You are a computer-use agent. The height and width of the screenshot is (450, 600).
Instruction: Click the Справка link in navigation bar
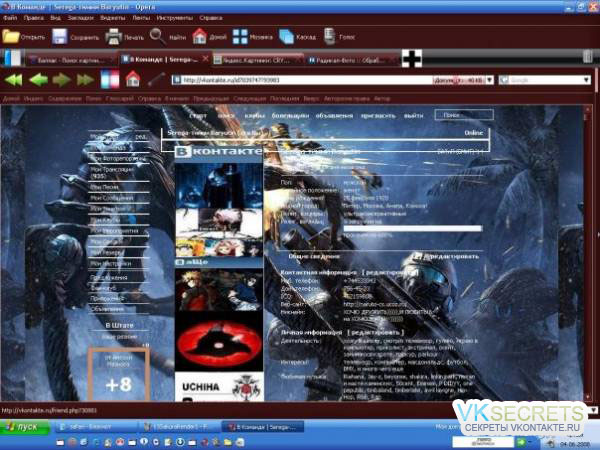(x=149, y=99)
